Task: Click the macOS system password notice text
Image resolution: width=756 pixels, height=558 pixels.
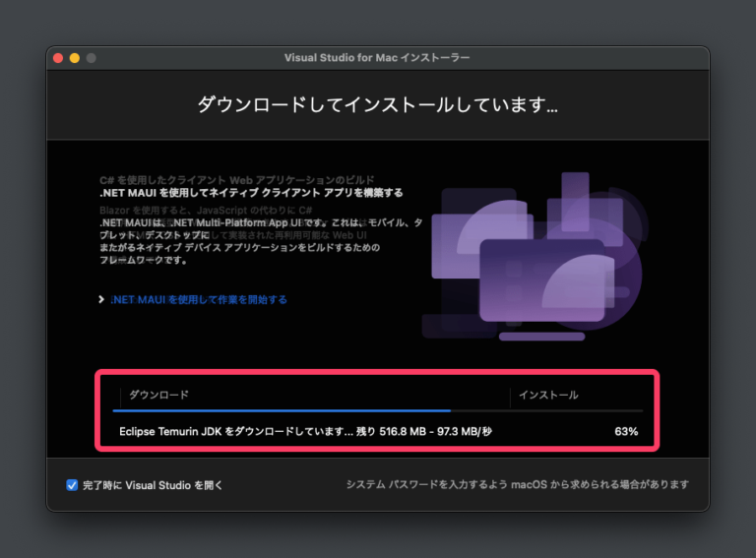Action: pos(518,484)
